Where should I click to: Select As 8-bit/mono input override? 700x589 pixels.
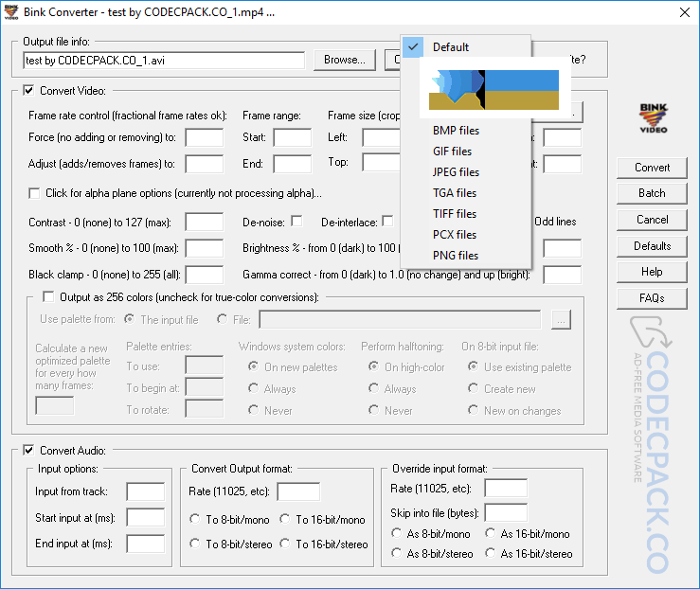[396, 533]
